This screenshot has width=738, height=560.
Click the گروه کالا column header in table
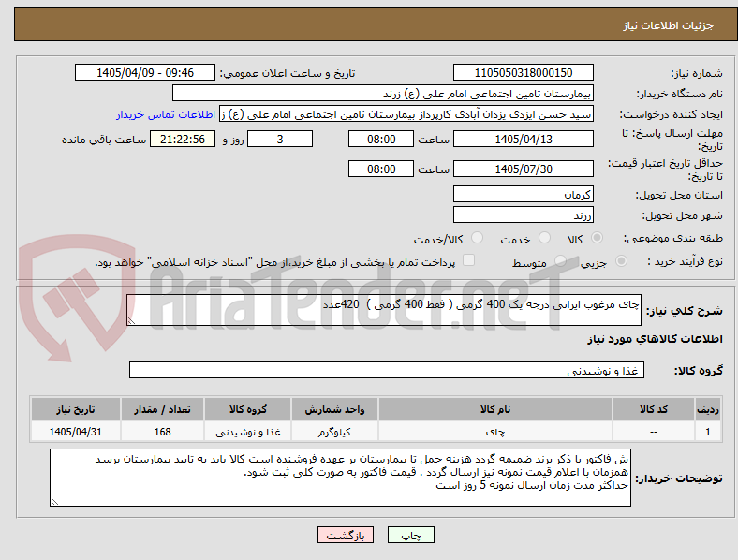click(247, 409)
